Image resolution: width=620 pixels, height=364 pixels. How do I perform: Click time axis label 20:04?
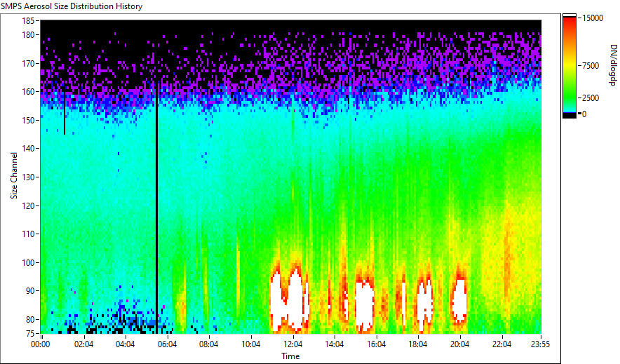pyautogui.click(x=459, y=344)
